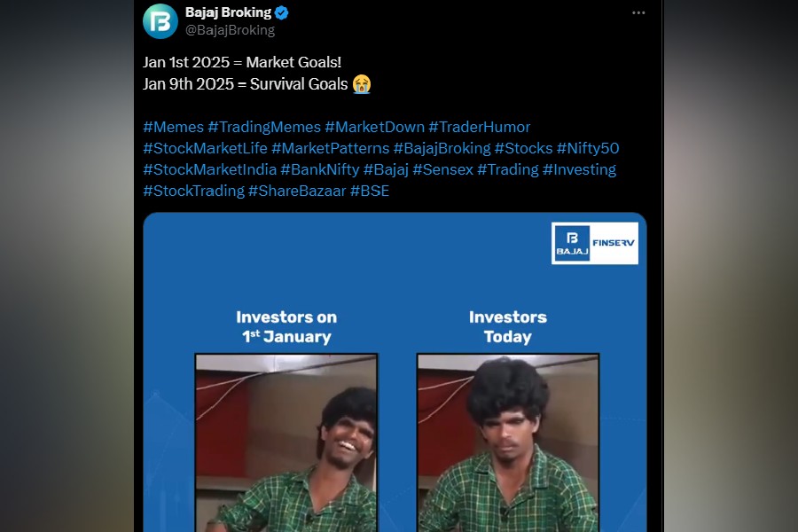
Task: Click the verified badge next to Bajaj Broking
Action: point(281,12)
